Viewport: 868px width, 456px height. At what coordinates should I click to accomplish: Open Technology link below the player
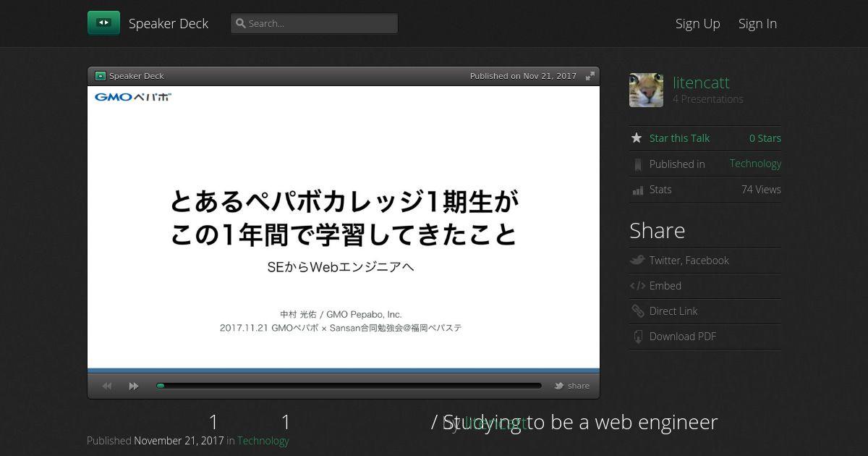(263, 440)
